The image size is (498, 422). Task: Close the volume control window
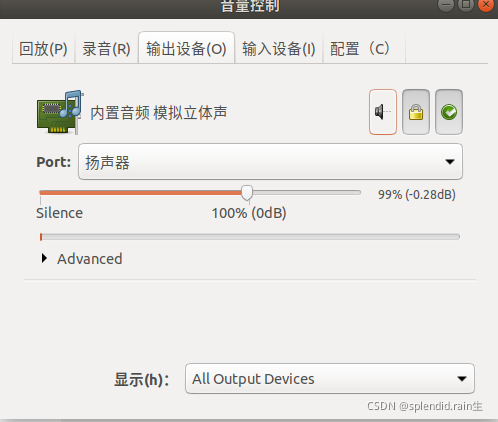[x=486, y=4]
